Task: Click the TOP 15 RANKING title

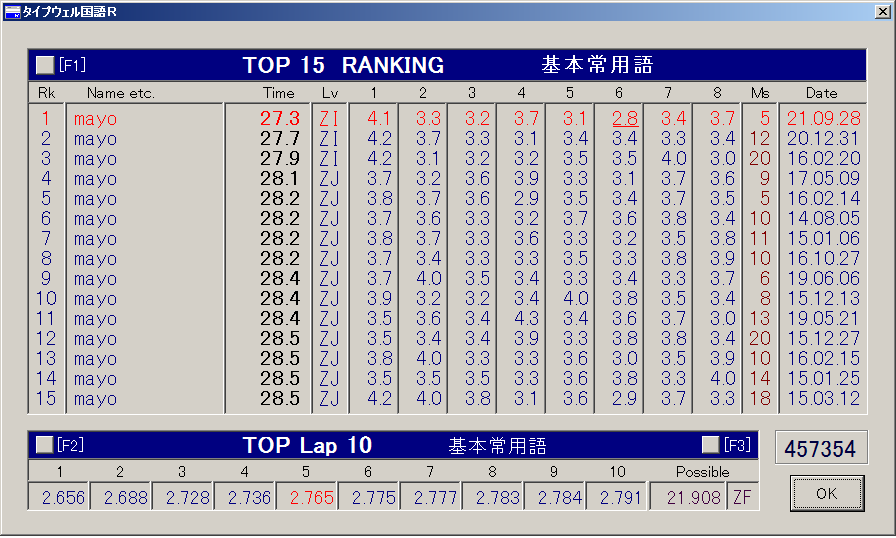Action: pyautogui.click(x=343, y=65)
